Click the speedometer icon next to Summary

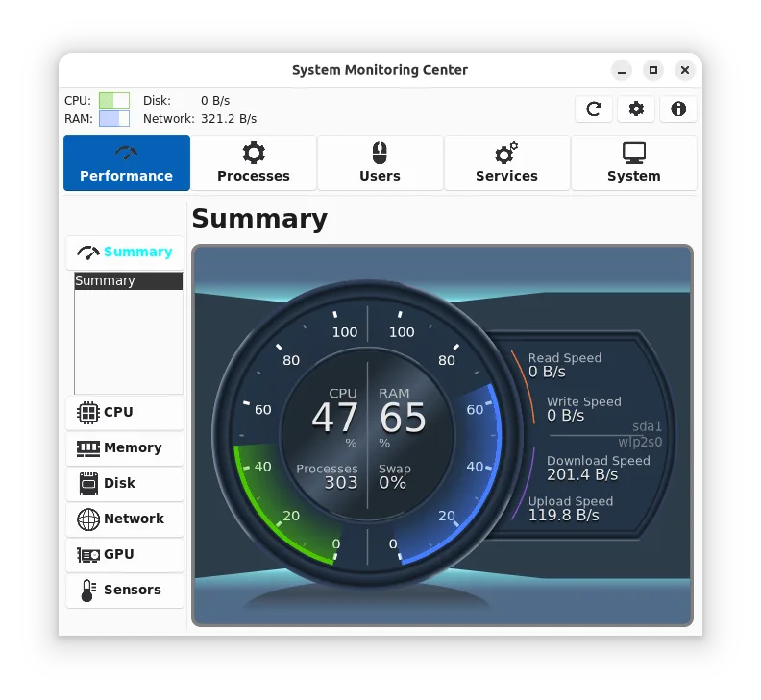point(88,253)
